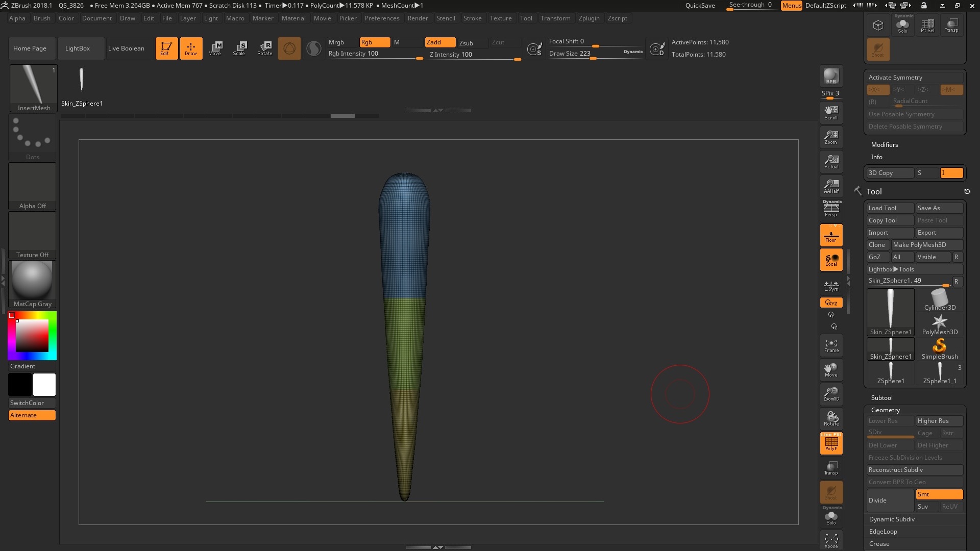Open the Document menu
This screenshot has height=551, width=980.
pyautogui.click(x=96, y=18)
